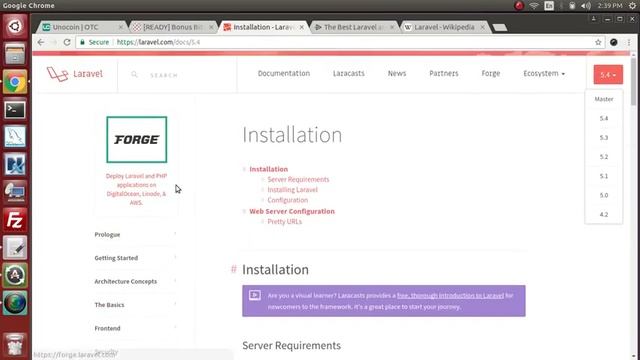The width and height of the screenshot is (640, 360).
Task: Select version 5.3 in list
Action: [x=604, y=138]
